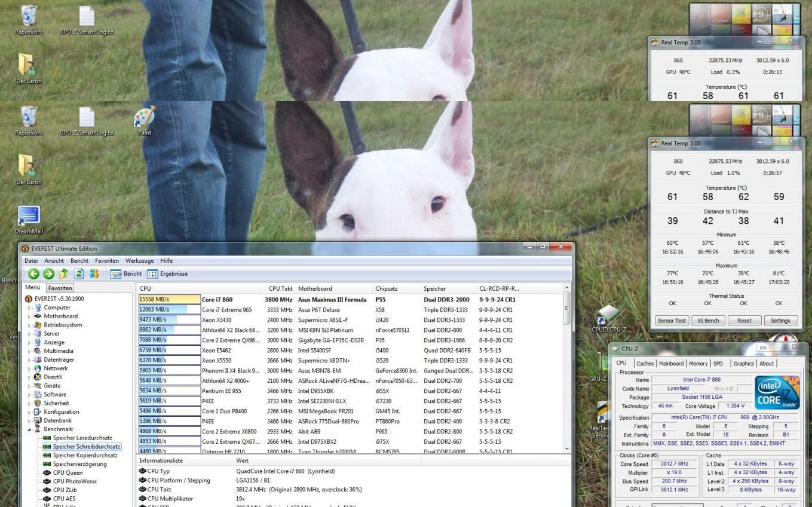Expand the Anzeige tree node
Viewport: 812px width, 507px height.
click(x=30, y=343)
